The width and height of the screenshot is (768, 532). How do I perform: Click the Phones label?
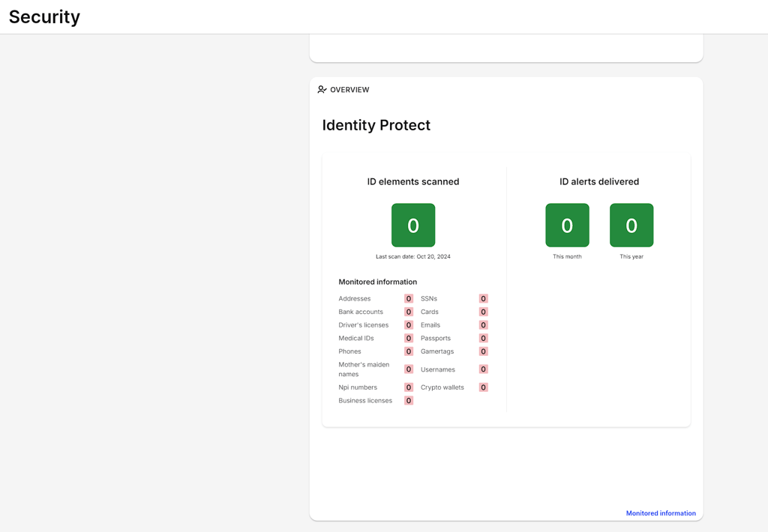click(349, 351)
